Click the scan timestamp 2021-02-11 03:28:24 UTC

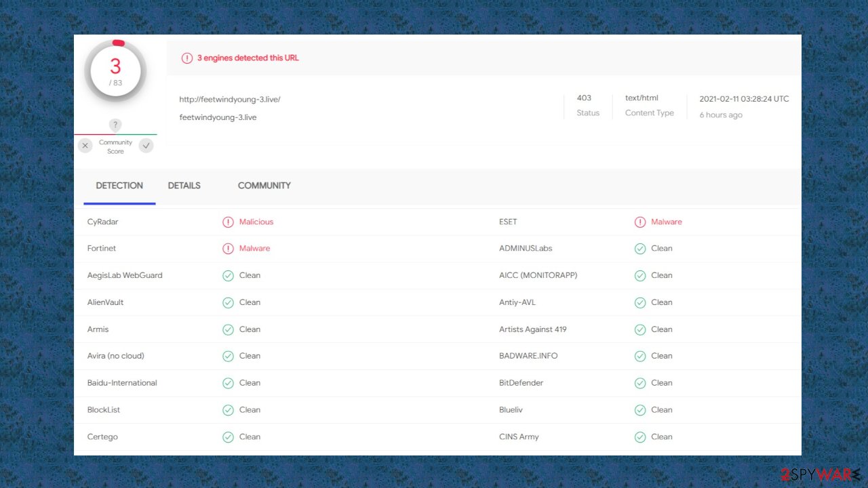(x=745, y=99)
